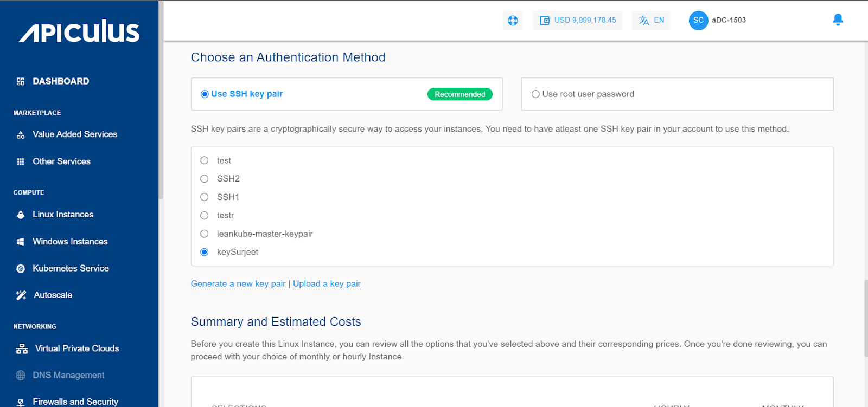The image size is (868, 407).
Task: Click Generate a new key pair link
Action: (x=238, y=284)
